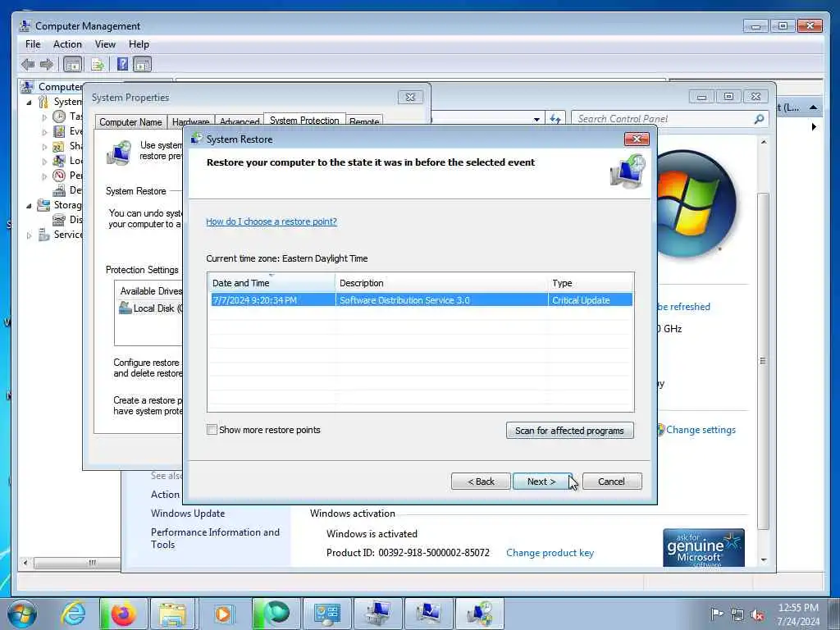Sort by Type column header

591,283
